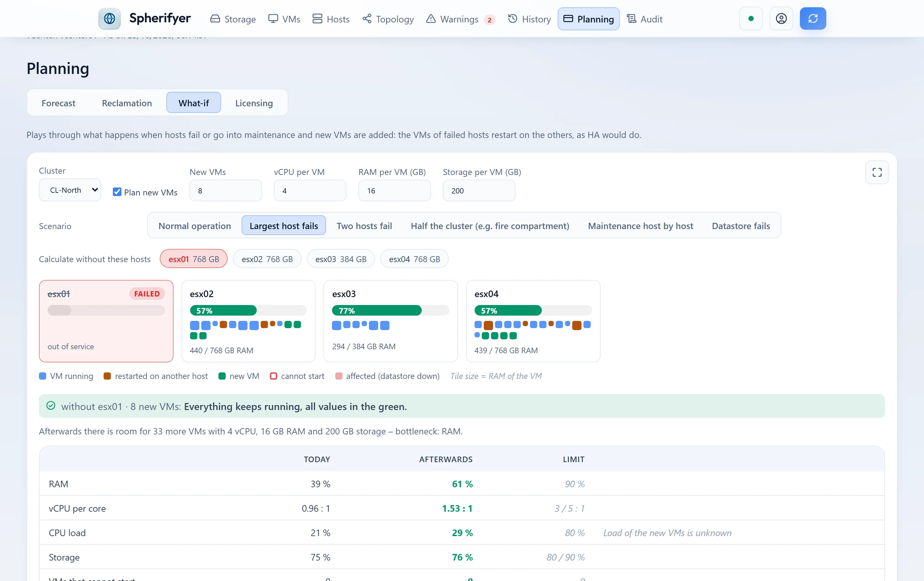Choose Half the cluster scenario
The width and height of the screenshot is (924, 581).
490,226
